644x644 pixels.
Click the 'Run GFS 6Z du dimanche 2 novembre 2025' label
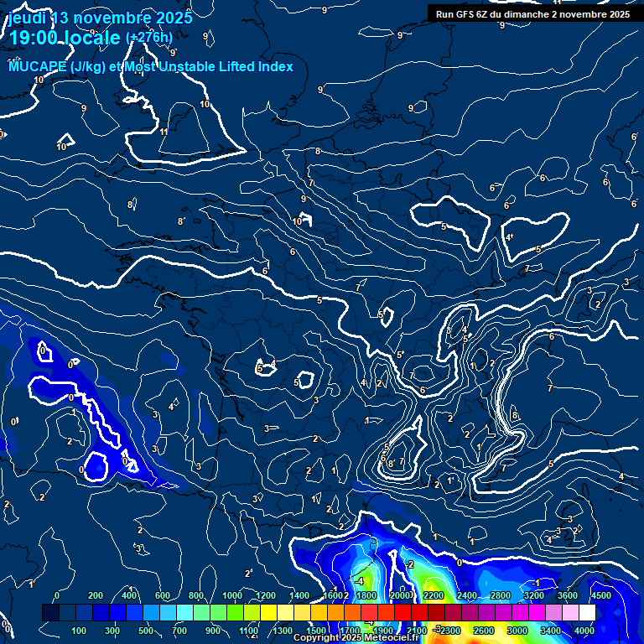532,14
